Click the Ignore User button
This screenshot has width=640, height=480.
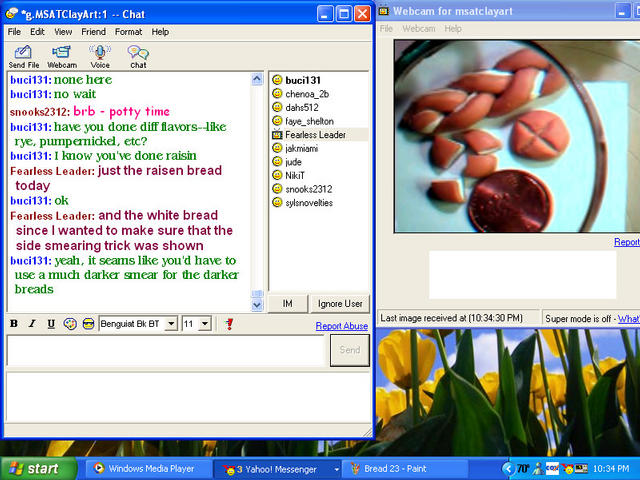coord(340,304)
